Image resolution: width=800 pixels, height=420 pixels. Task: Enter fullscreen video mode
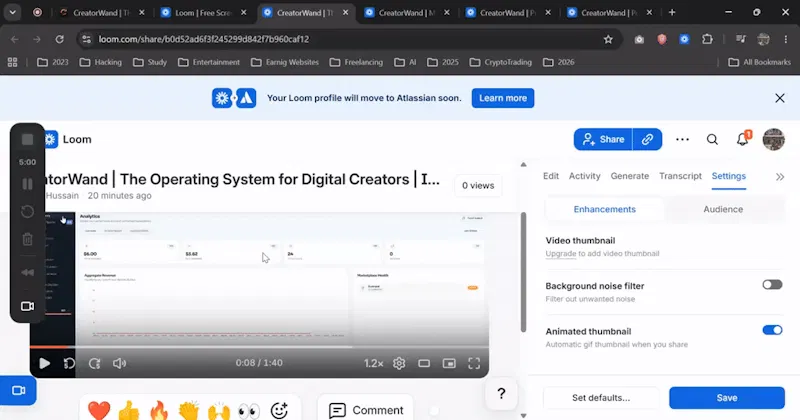tap(474, 363)
